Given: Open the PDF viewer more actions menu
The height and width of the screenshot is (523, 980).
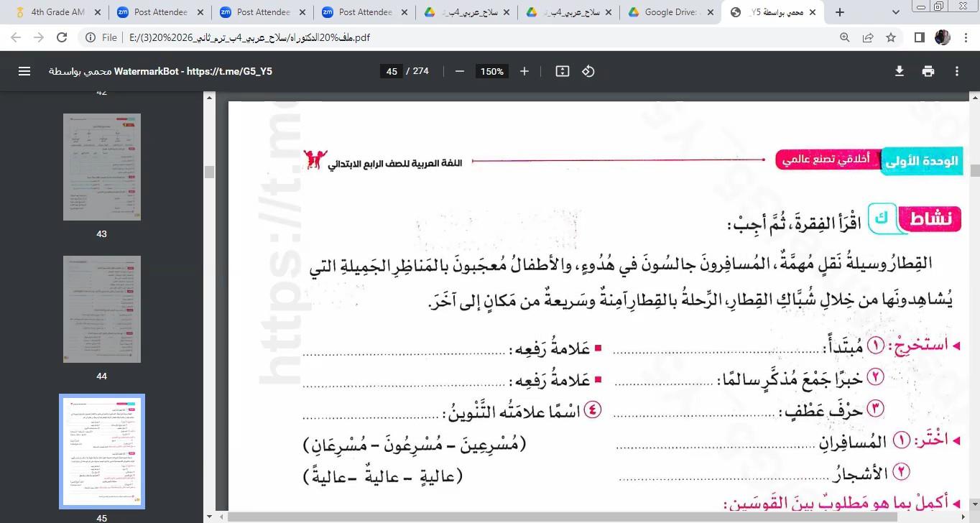Looking at the screenshot, I should tap(957, 71).
